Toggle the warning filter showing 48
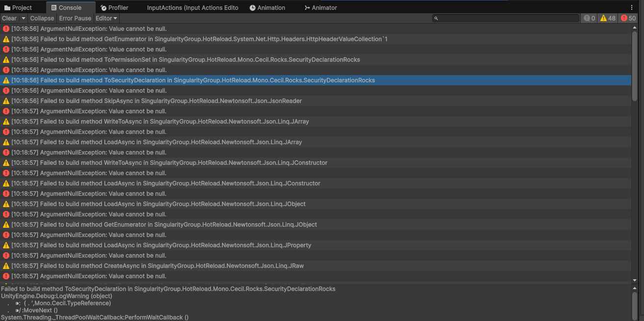This screenshot has width=644, height=321. click(607, 18)
